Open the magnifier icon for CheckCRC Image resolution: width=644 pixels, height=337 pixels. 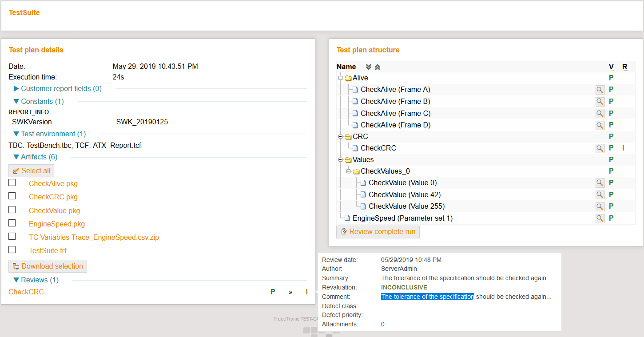click(x=600, y=148)
